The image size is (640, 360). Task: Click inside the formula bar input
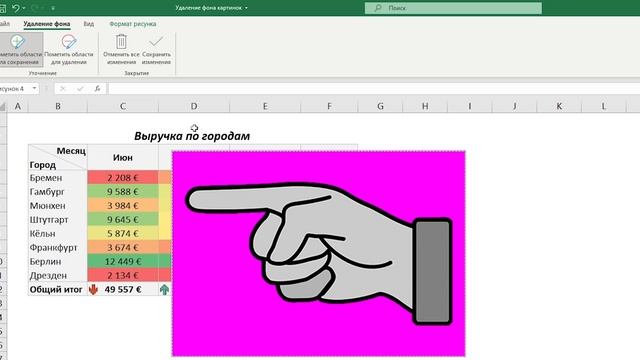[373, 89]
